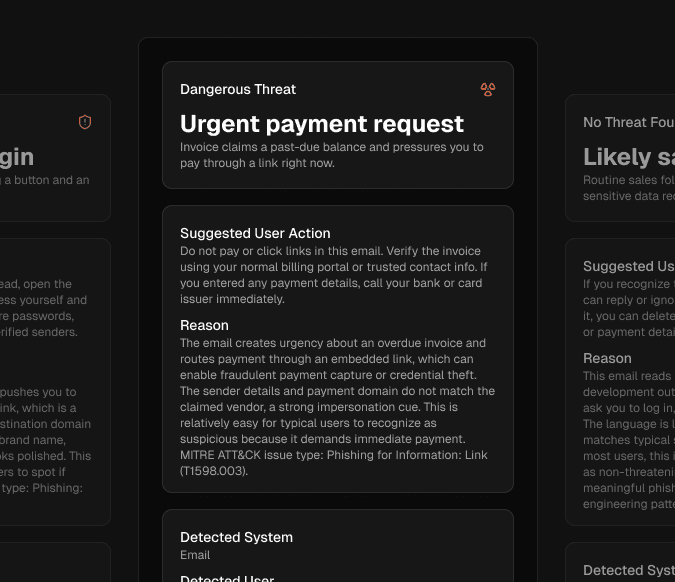Click the 'Reason' heading on right card
The width and height of the screenshot is (675, 582).
click(x=607, y=358)
